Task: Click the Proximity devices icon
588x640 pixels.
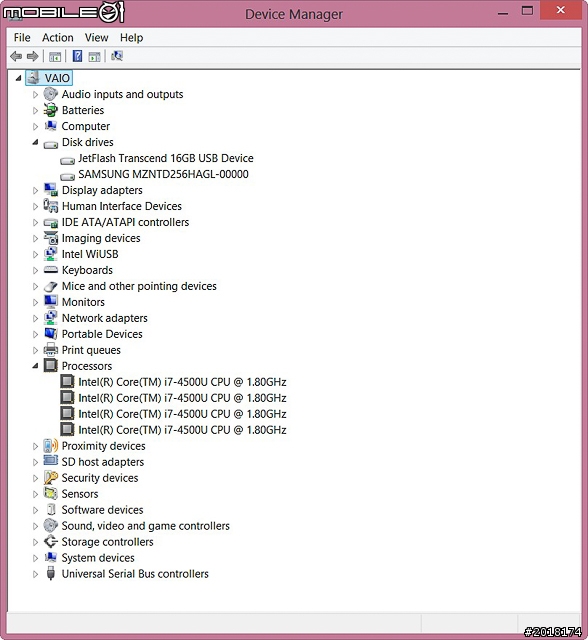Action: tap(51, 446)
